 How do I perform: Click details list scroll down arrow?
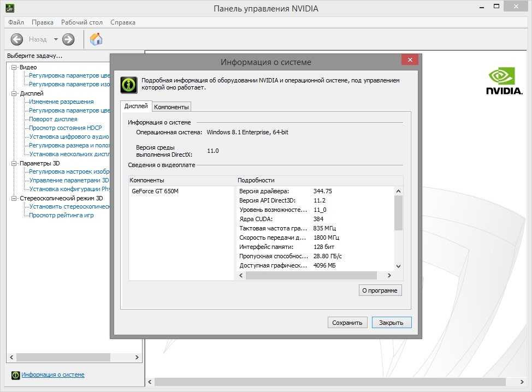399,266
